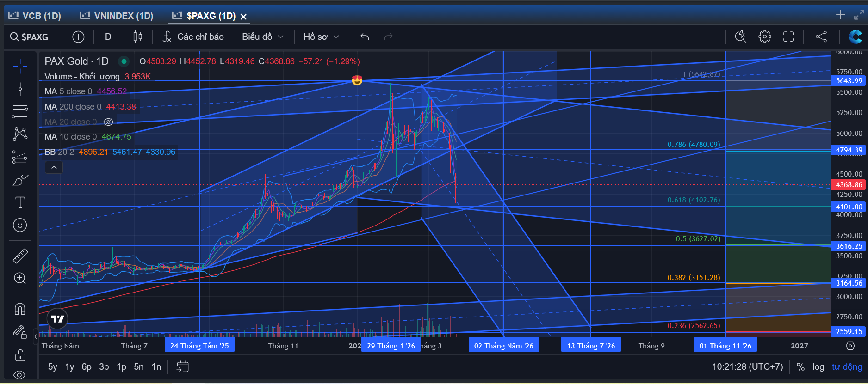Open the Các chỉ báo indicators dialog

(x=193, y=37)
